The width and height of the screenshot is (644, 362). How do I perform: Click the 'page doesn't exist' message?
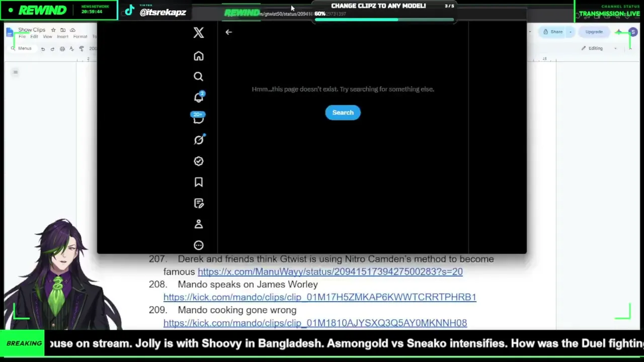pyautogui.click(x=343, y=89)
